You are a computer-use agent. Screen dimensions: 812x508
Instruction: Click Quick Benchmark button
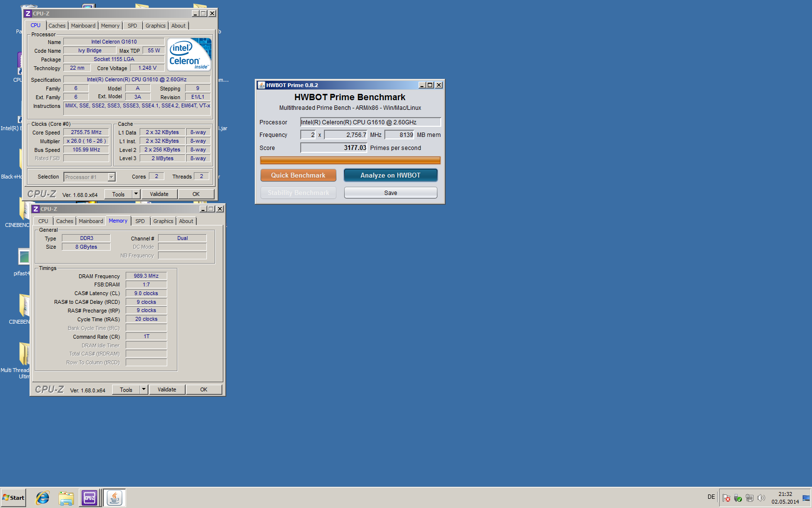(298, 175)
